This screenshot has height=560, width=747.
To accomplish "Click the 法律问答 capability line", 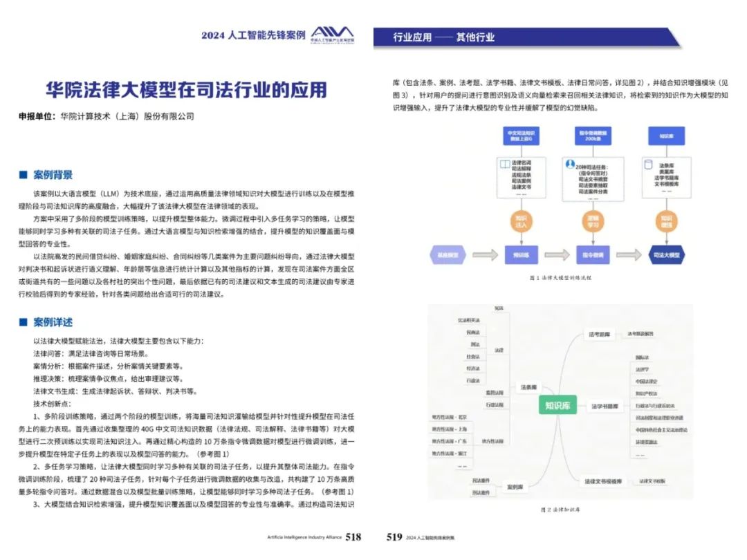I will pos(91,354).
